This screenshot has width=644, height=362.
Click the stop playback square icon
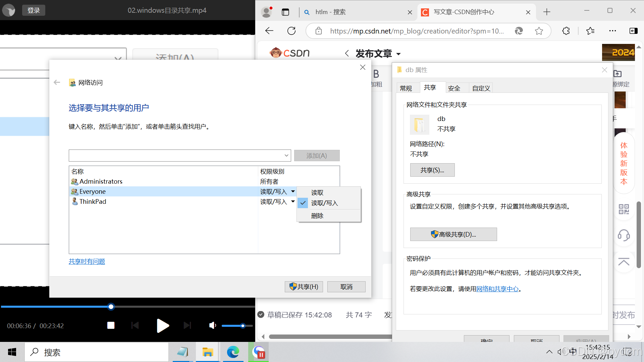tap(111, 325)
